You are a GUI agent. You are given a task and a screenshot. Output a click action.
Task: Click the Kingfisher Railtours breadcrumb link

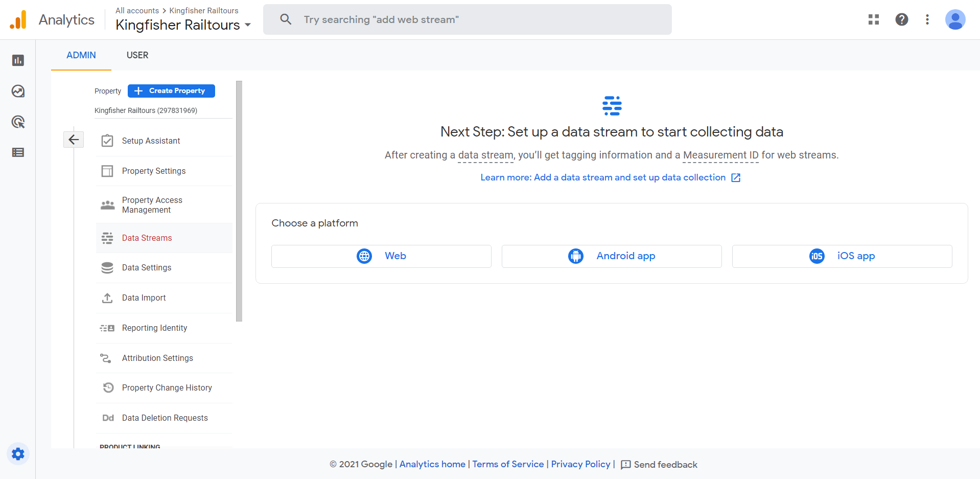(x=204, y=10)
